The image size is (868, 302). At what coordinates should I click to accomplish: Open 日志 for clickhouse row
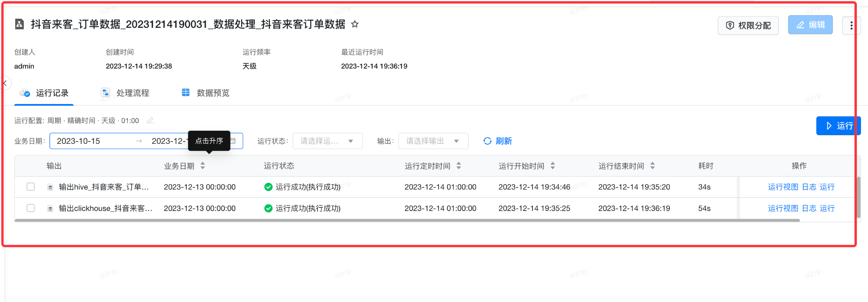[809, 208]
